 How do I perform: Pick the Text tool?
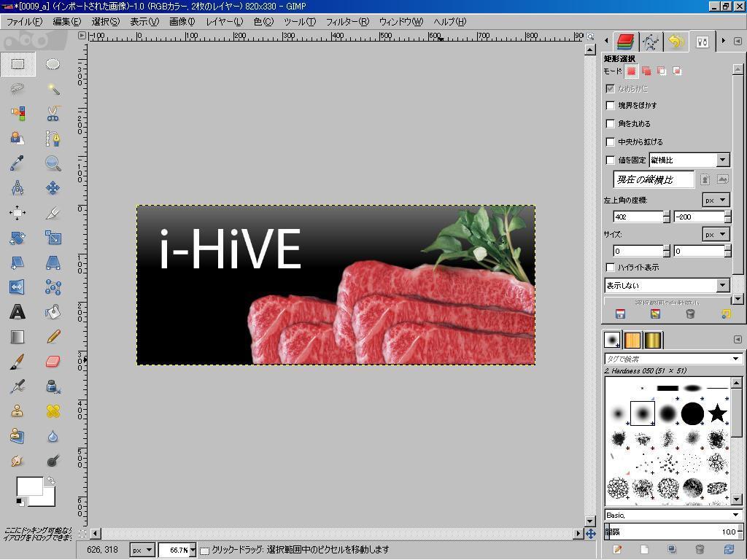[x=18, y=312]
